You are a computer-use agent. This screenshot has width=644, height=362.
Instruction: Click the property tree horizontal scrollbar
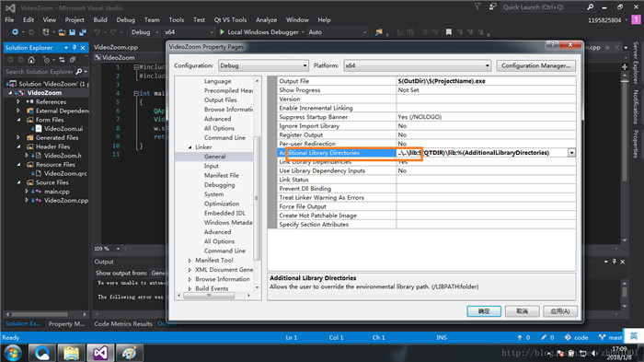(x=213, y=296)
